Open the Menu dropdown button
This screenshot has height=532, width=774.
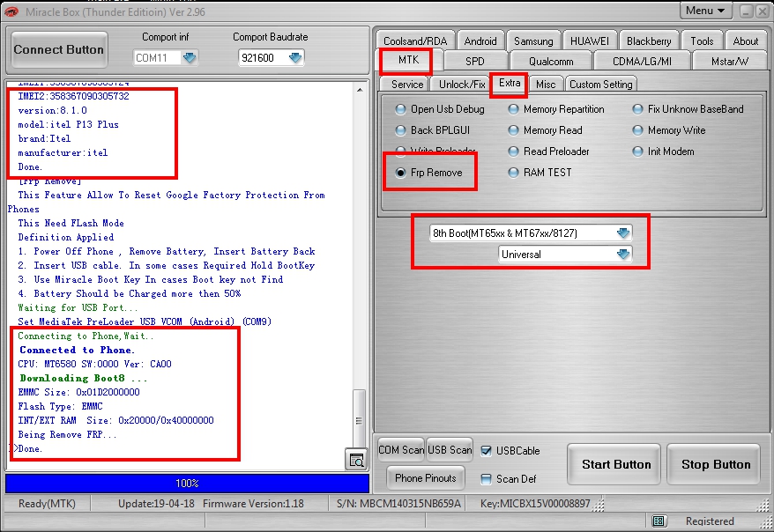705,11
